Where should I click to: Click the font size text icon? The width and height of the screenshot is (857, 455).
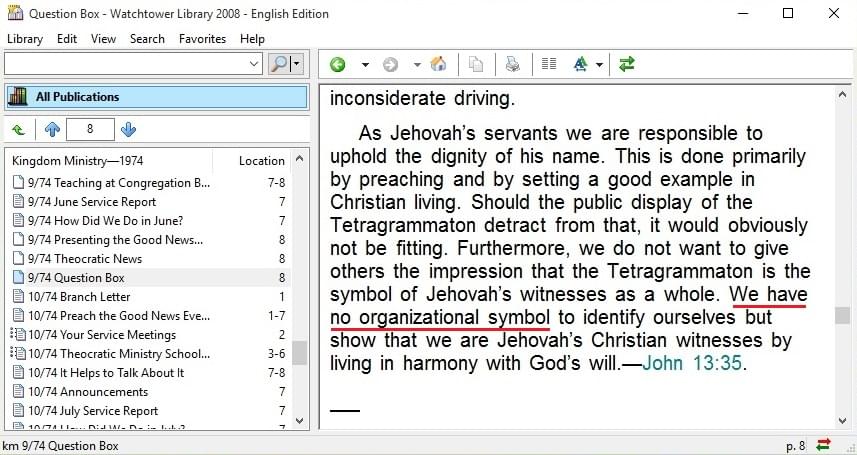pos(580,65)
